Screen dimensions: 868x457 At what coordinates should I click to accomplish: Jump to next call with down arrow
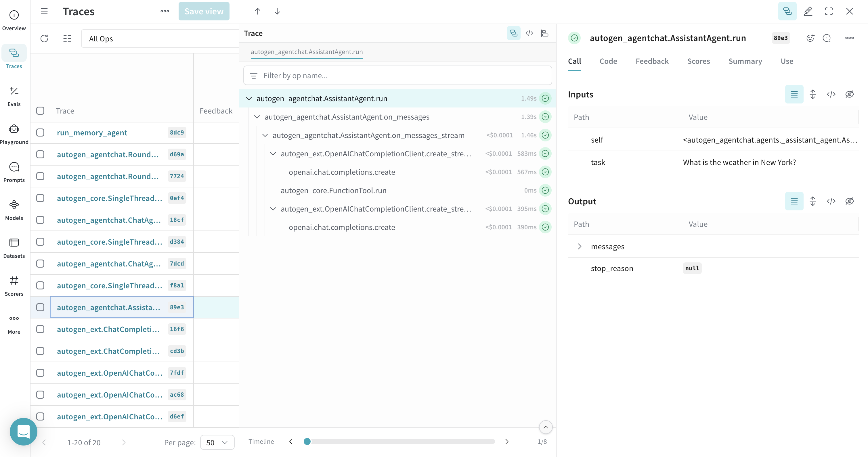tap(277, 11)
